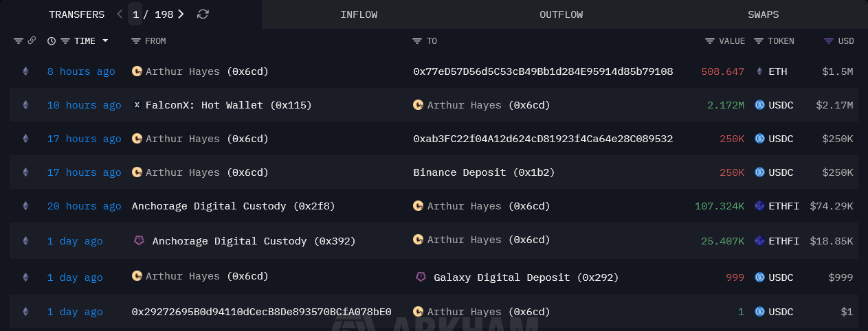Open the USD column filter
The width and height of the screenshot is (868, 331).
(829, 41)
